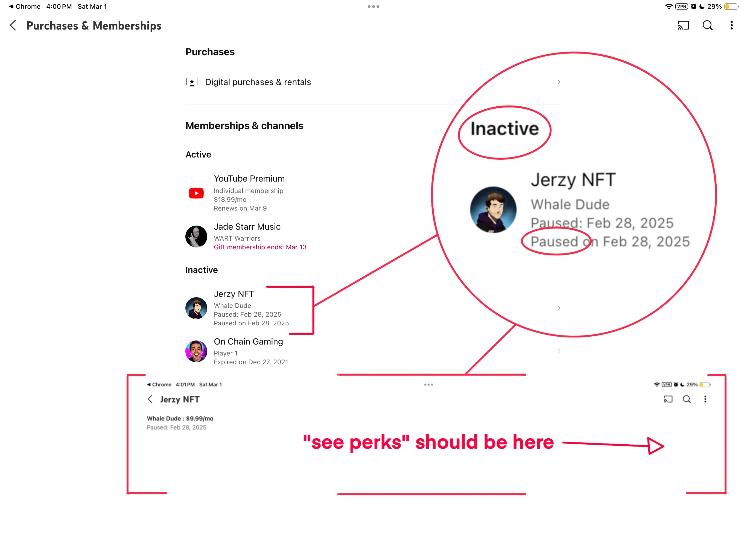Open the Cast icon in top bar
747x560 pixels.
[x=683, y=25]
